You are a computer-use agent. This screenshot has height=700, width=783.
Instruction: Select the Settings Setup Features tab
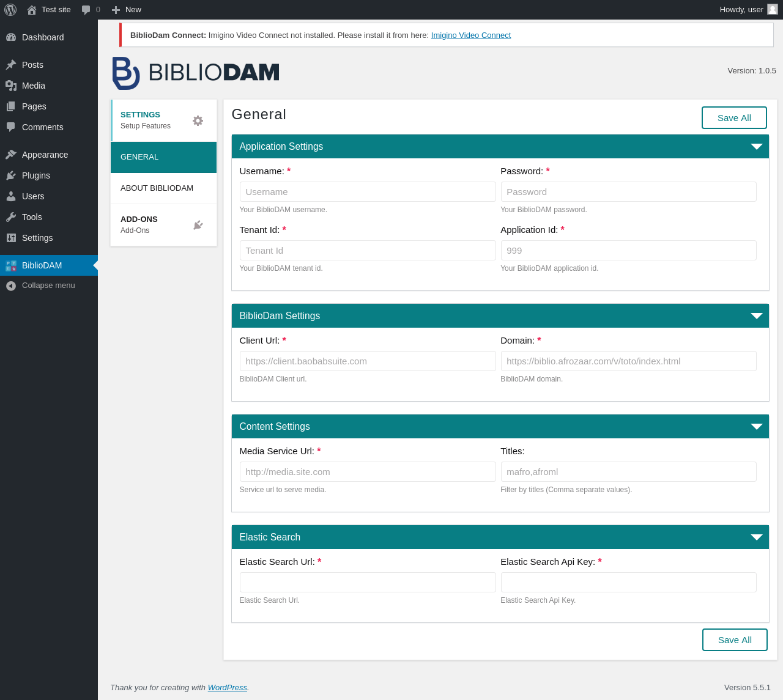tap(163, 120)
